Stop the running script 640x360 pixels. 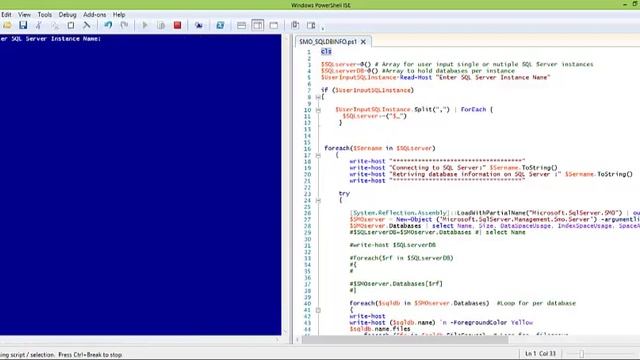(x=177, y=25)
